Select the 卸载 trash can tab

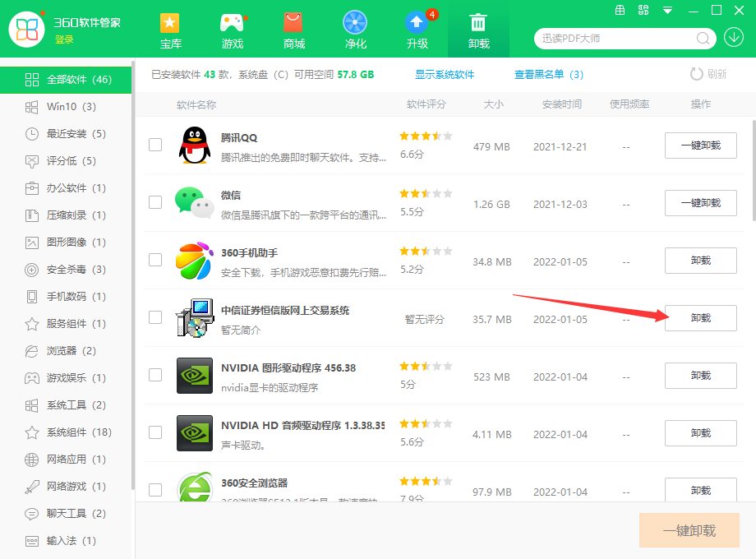tap(478, 30)
